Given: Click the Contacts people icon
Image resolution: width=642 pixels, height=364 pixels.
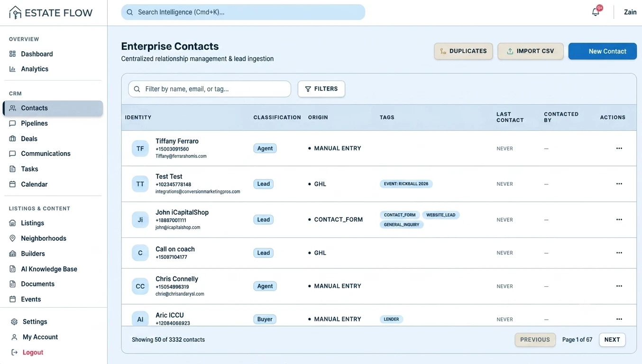Looking at the screenshot, I should (13, 109).
